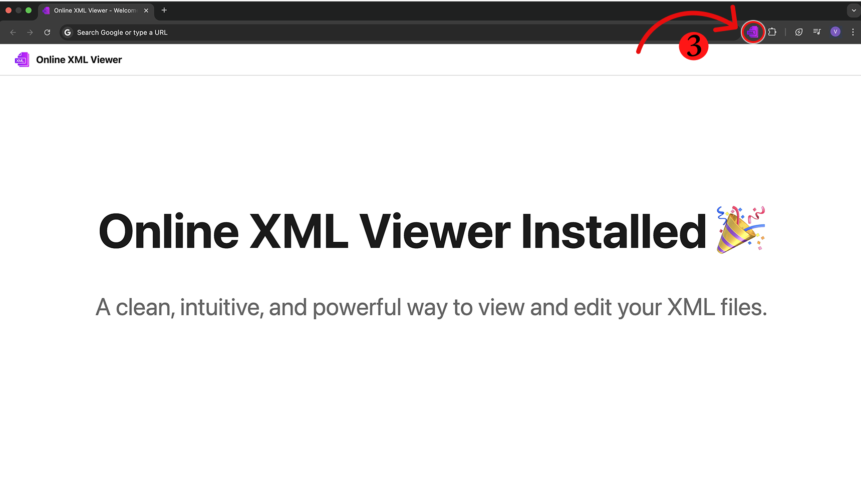Focus the Search Google or type a URL field
Image resolution: width=861 pixels, height=504 pixels.
point(351,33)
